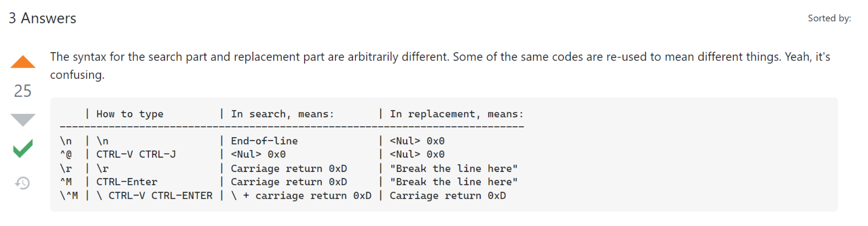Downvote the answer with the gray arrow
The image size is (868, 226).
tap(23, 119)
